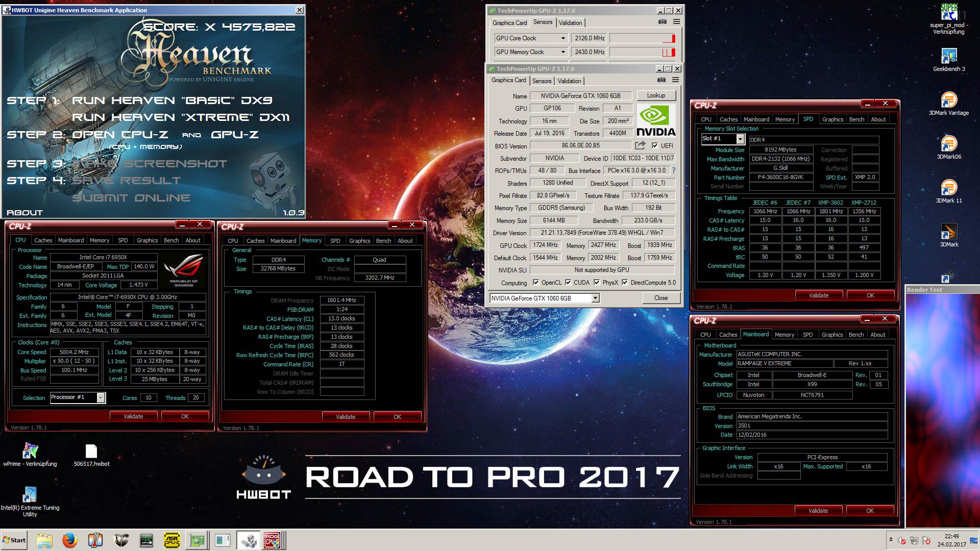Click the Bus Interface question mark icon
Viewport: 980px width, 551px height.
[673, 170]
